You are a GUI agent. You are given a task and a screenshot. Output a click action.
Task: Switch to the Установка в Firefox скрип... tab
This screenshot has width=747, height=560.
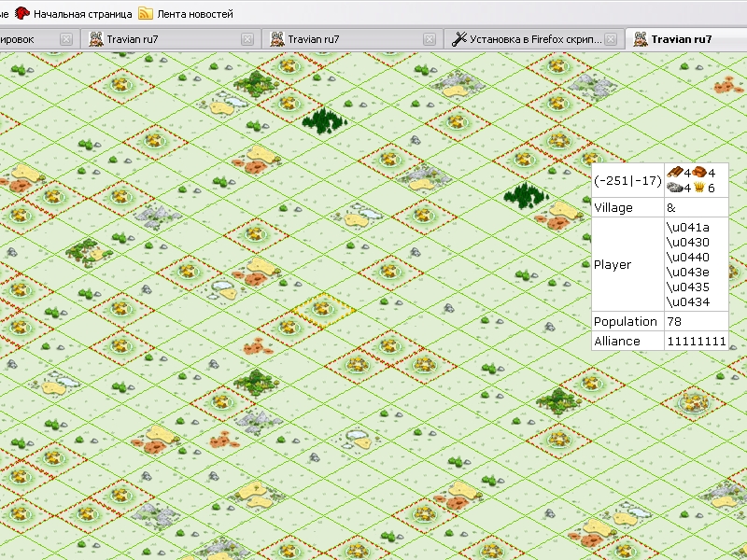point(534,39)
